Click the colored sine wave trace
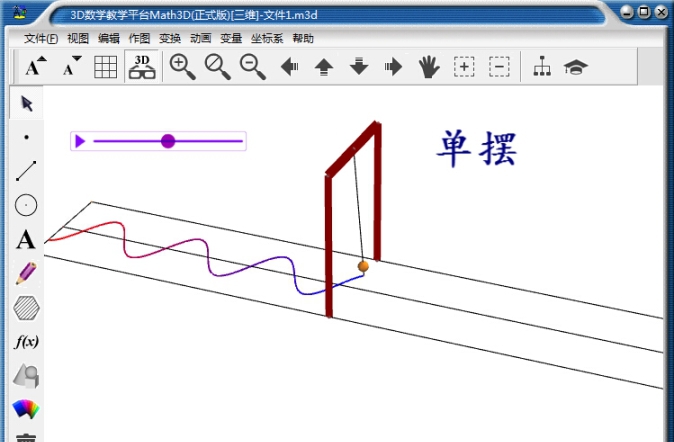Screen dimensions: 674x442 coord(206,258)
